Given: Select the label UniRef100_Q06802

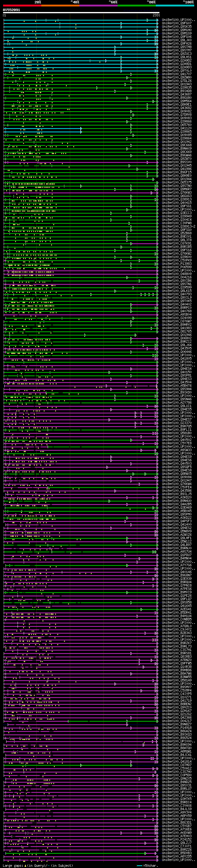Looking at the screenshot, I should click(x=177, y=338).
